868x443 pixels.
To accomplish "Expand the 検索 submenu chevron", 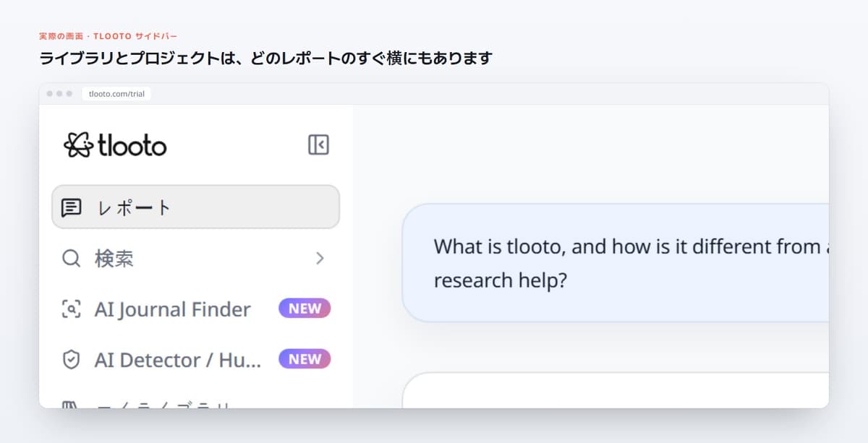I will pos(320,258).
